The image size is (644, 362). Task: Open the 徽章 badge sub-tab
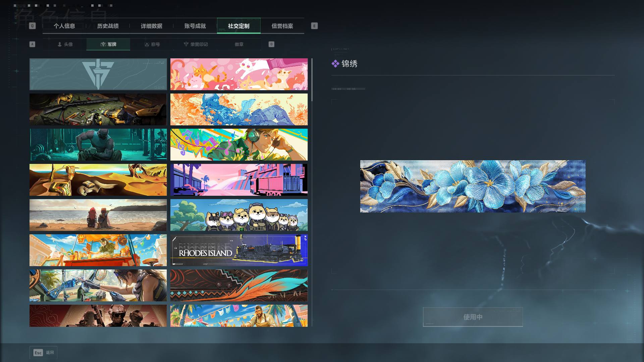[x=239, y=44]
